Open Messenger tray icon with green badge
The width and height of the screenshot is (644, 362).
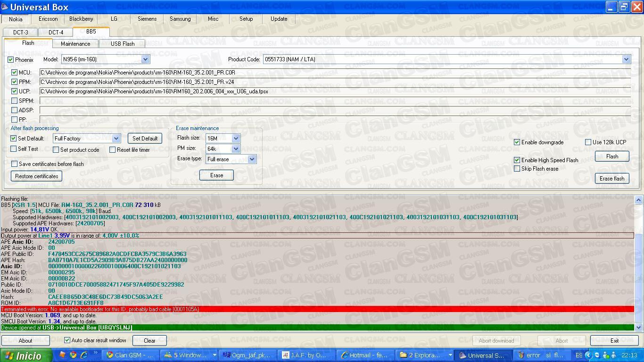coord(606,355)
